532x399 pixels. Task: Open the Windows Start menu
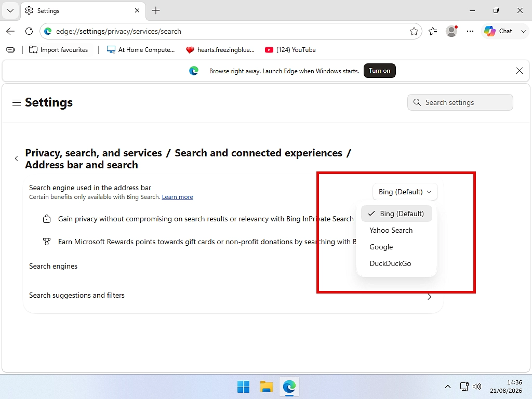(x=243, y=387)
